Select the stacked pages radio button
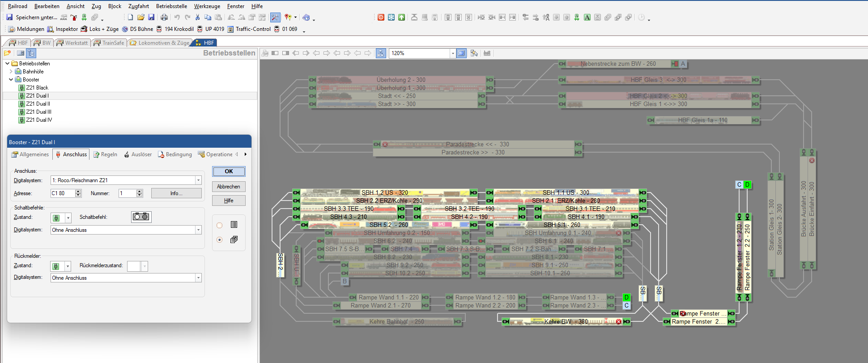This screenshot has height=363, width=868. pos(220,240)
